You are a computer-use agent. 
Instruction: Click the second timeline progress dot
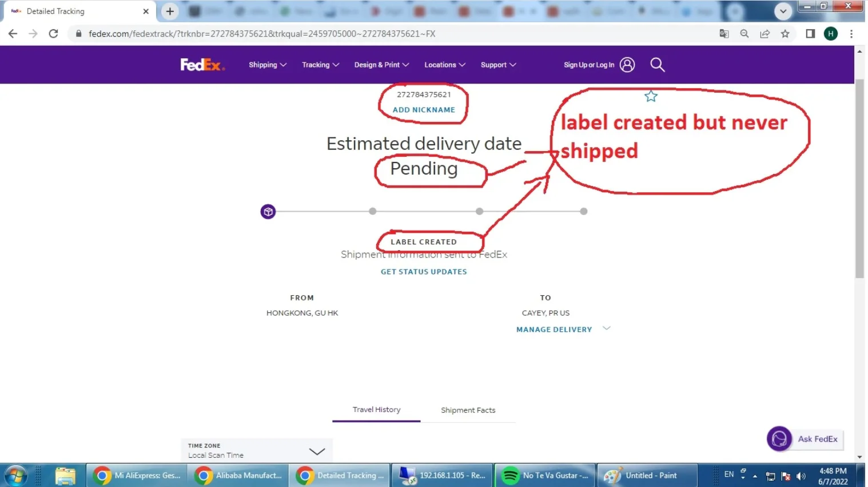coord(373,211)
